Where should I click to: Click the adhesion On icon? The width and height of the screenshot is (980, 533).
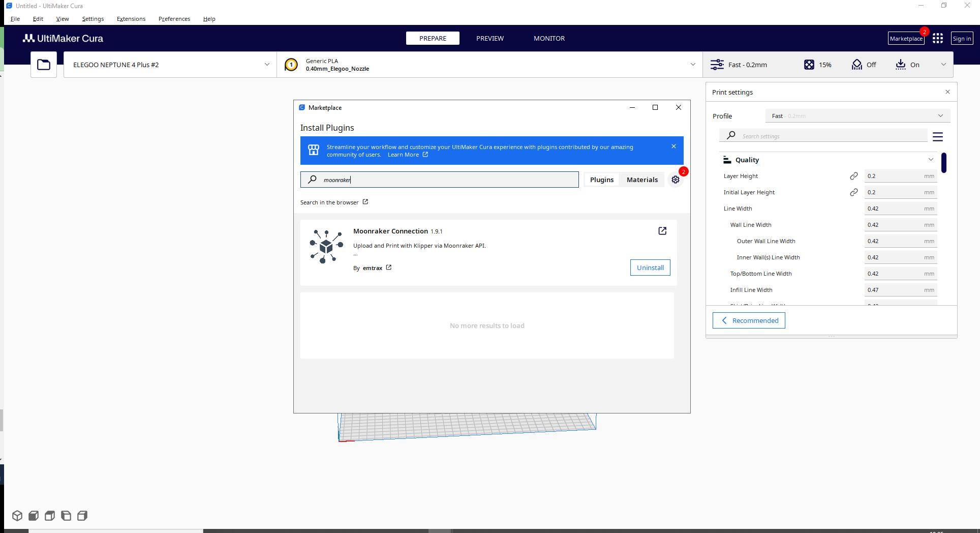[x=900, y=65]
